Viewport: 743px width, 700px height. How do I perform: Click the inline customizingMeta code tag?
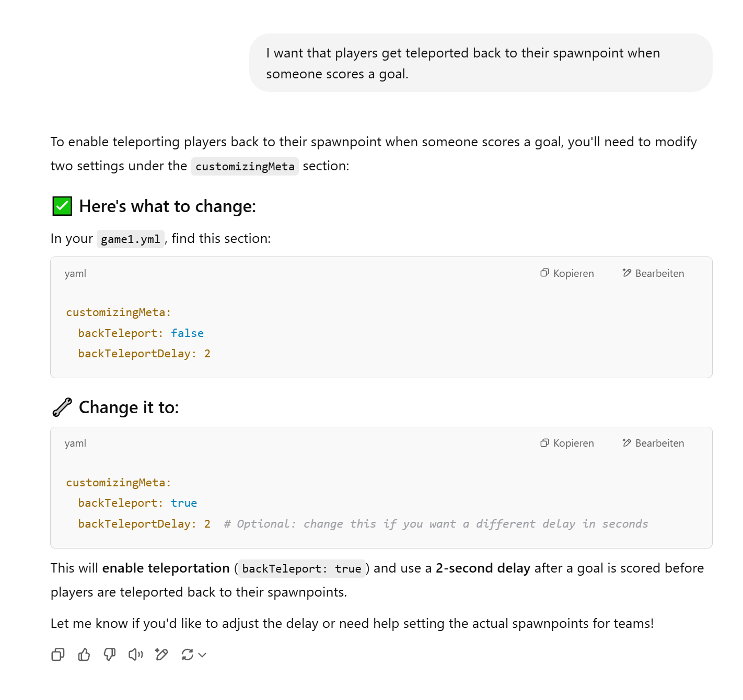245,167
